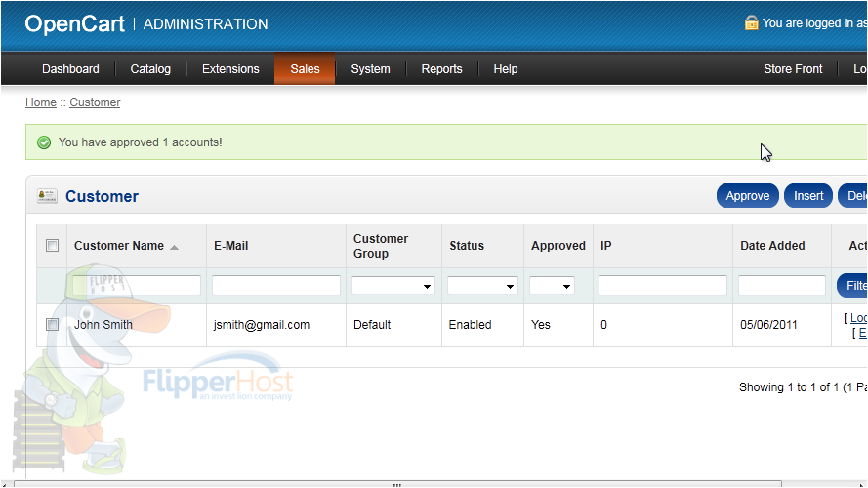Focus the Customer Name filter field

137,286
